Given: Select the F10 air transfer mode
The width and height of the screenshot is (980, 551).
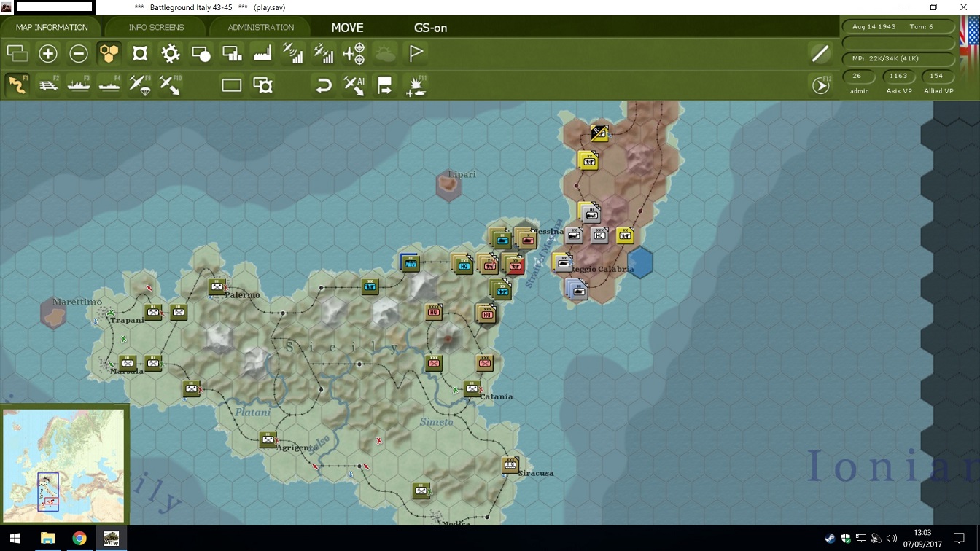Looking at the screenshot, I should [x=171, y=85].
